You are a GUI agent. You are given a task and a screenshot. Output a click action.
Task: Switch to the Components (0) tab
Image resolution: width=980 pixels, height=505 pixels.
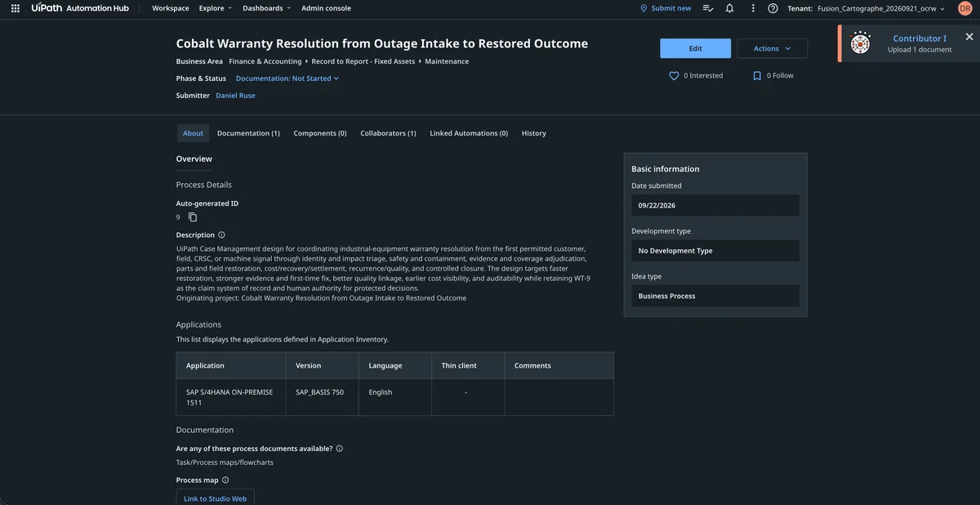coord(320,133)
